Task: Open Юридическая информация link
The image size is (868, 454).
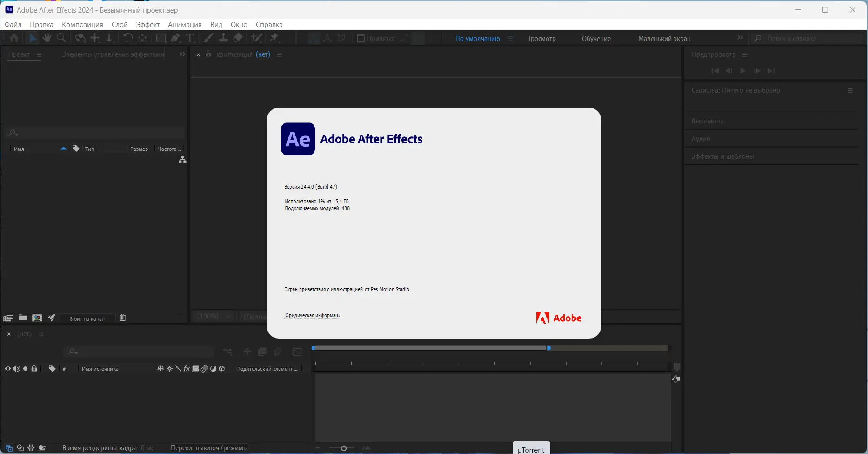Action: coord(312,315)
